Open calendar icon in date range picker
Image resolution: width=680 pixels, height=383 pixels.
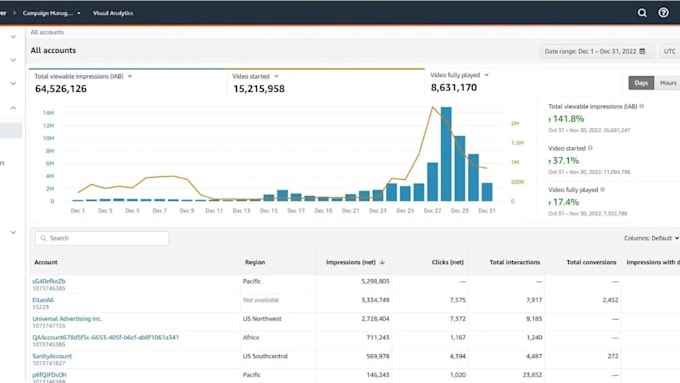[x=642, y=51]
